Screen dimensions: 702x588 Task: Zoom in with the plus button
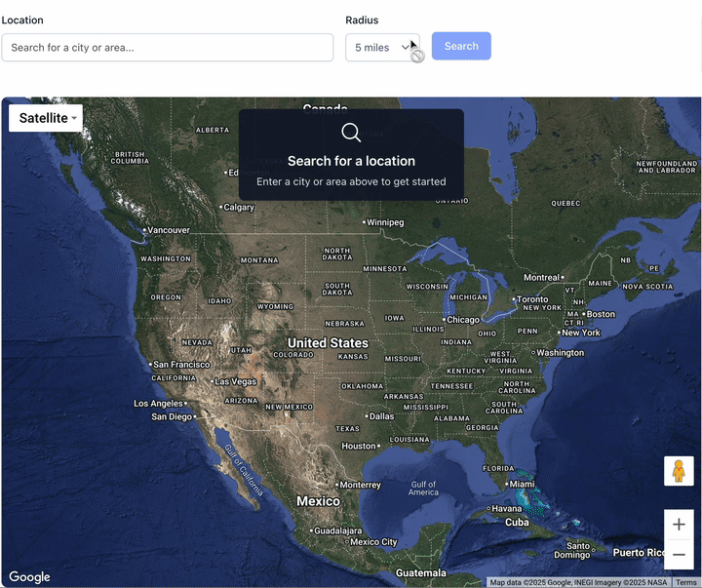point(679,524)
